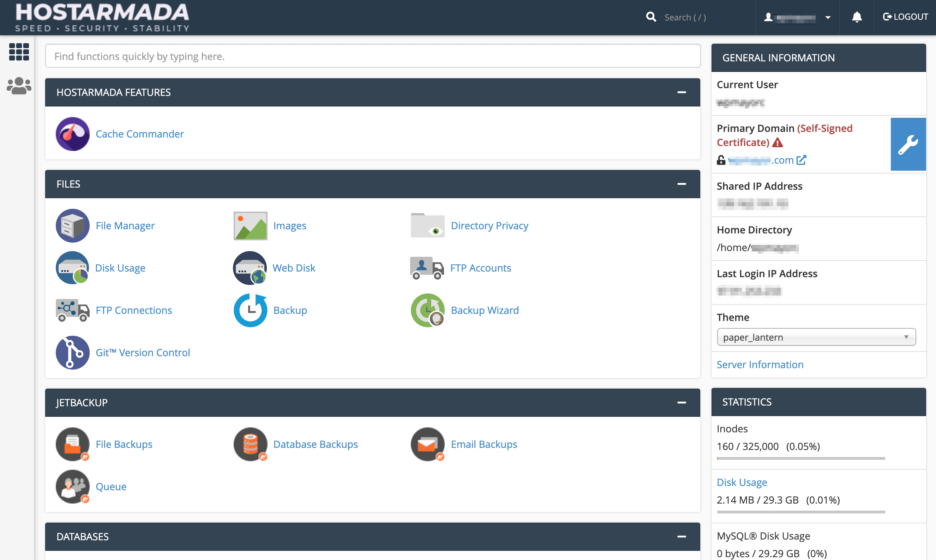Screen dimensions: 936x560
Task: Focus the Find functions quickly search box
Action: point(373,56)
